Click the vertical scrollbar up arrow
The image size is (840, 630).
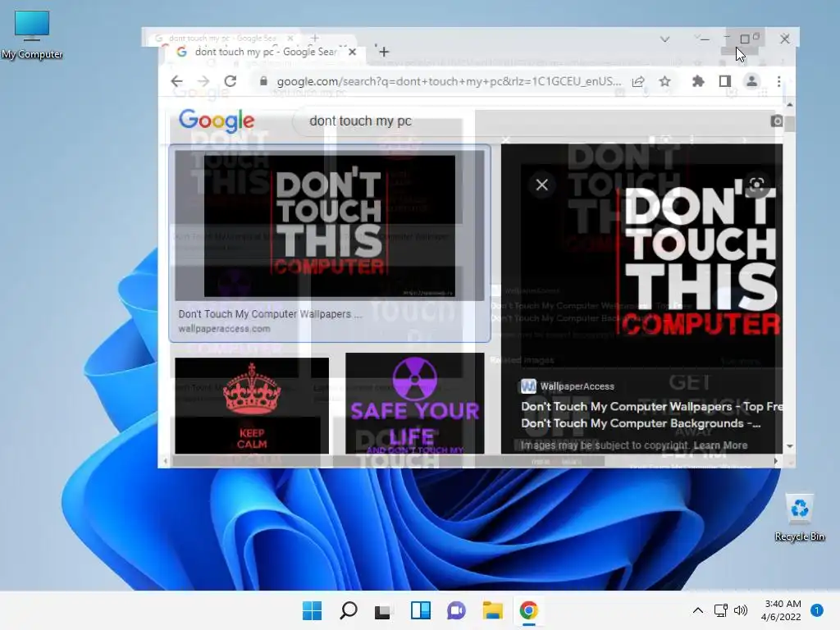[x=790, y=104]
